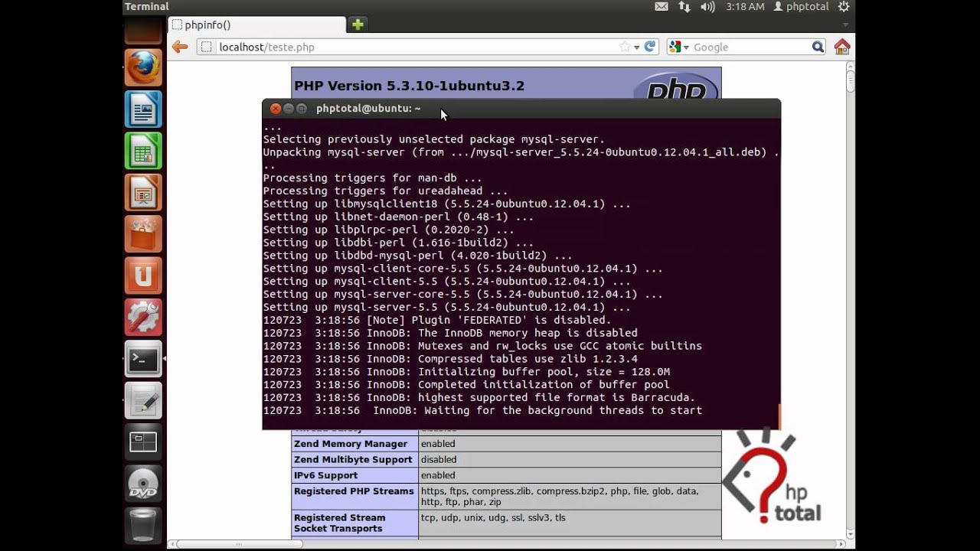Open the sound volume indicator

[x=707, y=6]
